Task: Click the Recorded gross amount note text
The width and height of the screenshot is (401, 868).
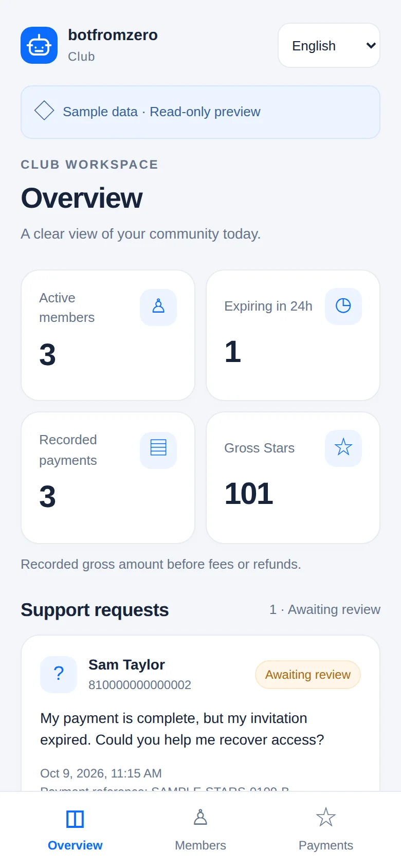Action: coord(161,564)
